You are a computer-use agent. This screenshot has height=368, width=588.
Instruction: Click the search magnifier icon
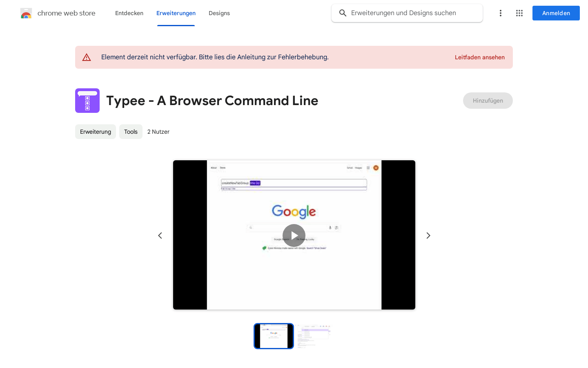pos(343,13)
